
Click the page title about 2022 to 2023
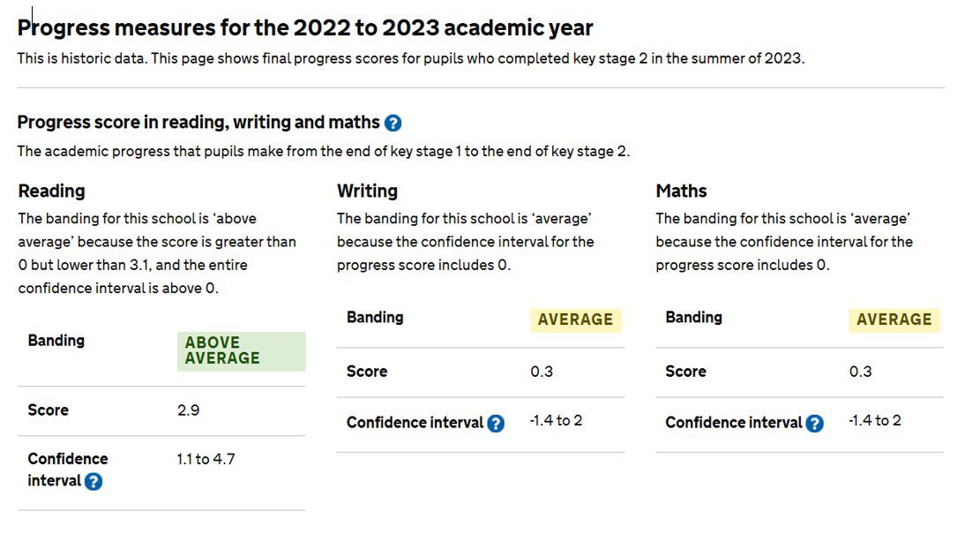pos(305,27)
